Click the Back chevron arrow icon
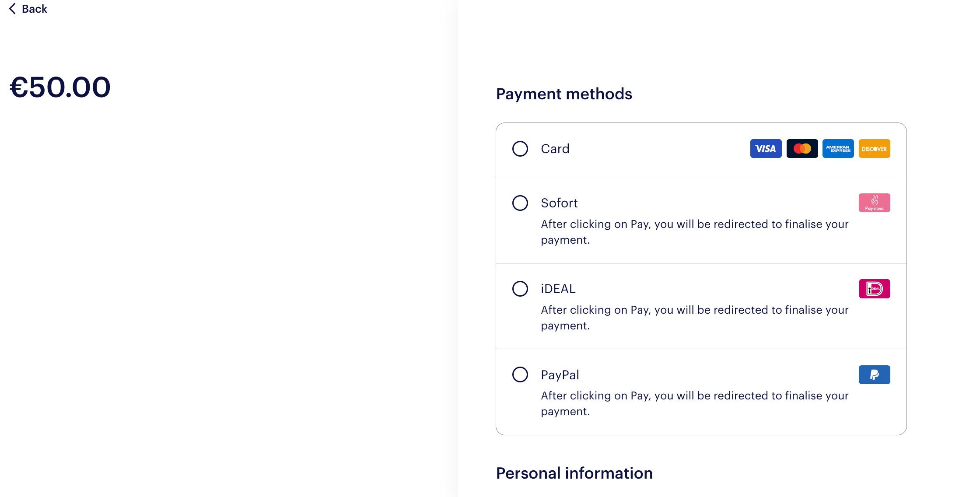This screenshot has width=980, height=497. (13, 9)
